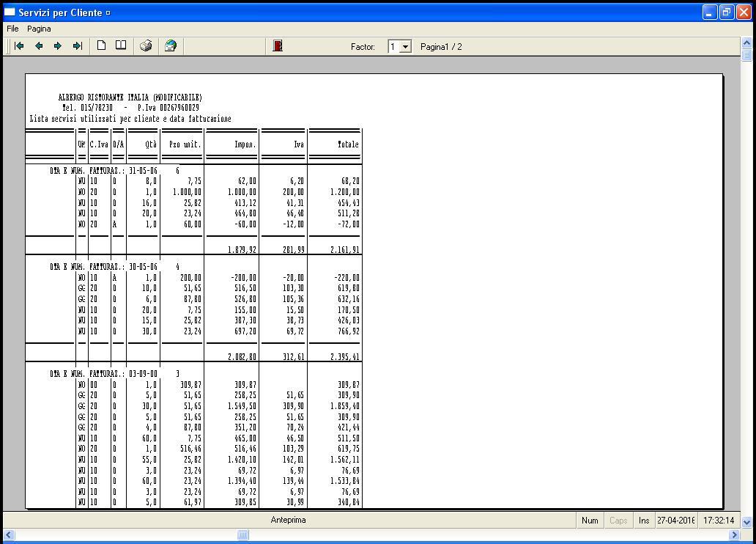This screenshot has height=544, width=756.
Task: Click the vertical scrollbar up arrow
Action: [746, 43]
